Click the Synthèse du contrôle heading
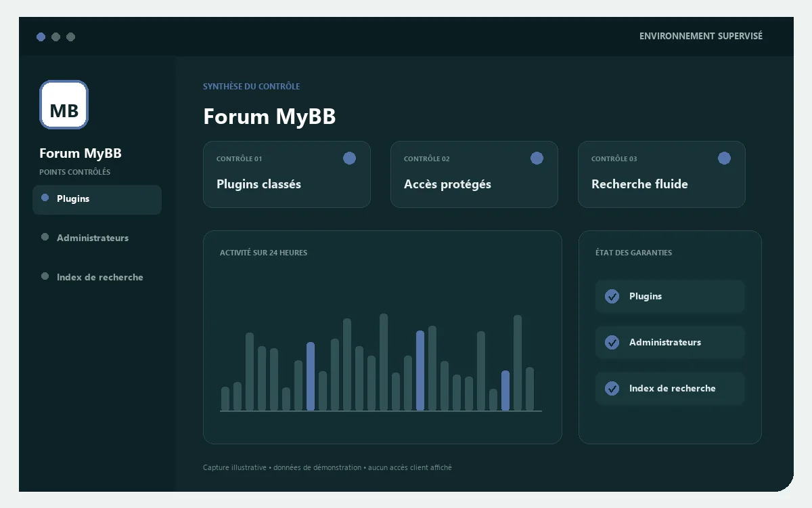 click(252, 87)
